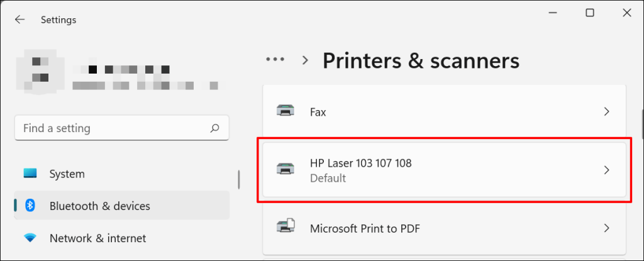Type in the Find a setting box
The width and height of the screenshot is (644, 261).
tap(113, 128)
